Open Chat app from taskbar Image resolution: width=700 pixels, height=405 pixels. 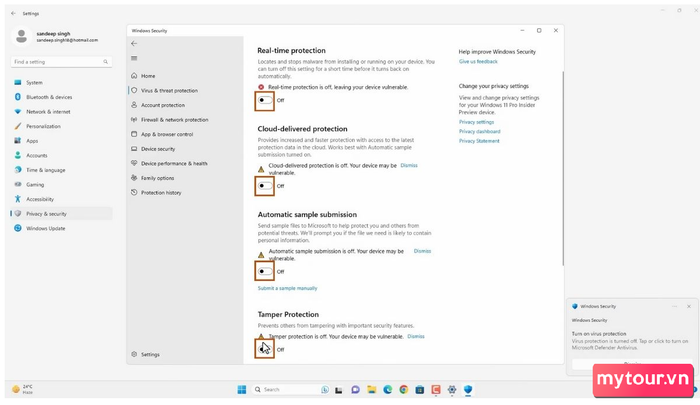pyautogui.click(x=355, y=389)
